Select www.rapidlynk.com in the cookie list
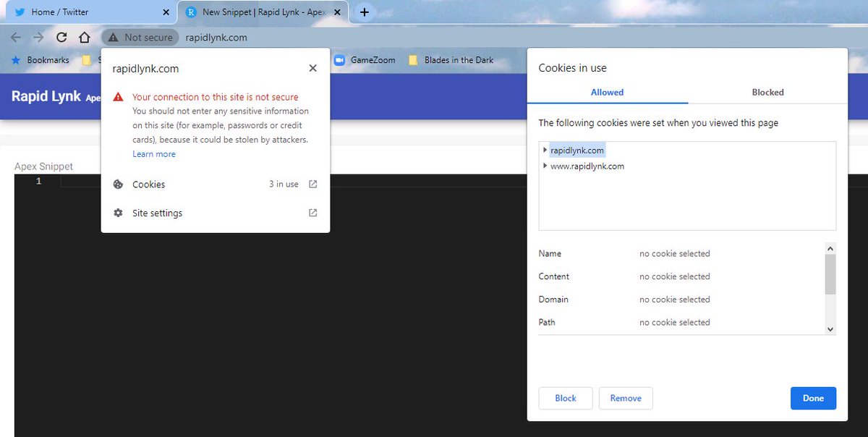Screen dimensions: 868x437 (587, 166)
